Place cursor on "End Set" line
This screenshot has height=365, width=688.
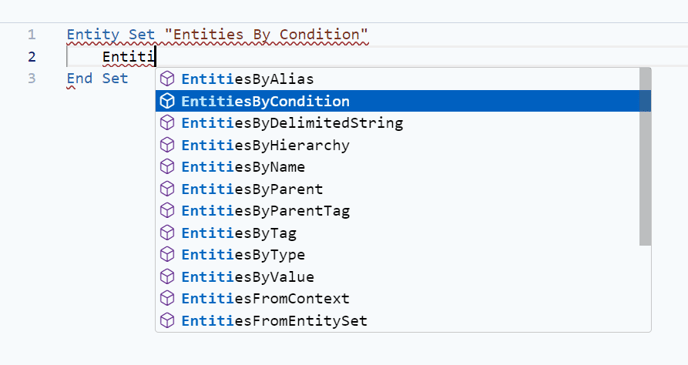(97, 79)
